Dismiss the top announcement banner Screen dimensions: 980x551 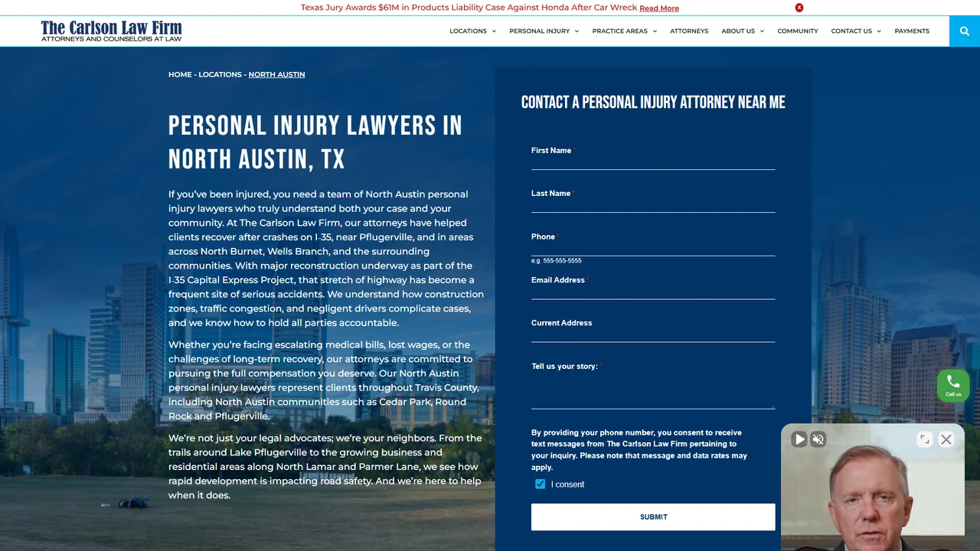tap(799, 8)
